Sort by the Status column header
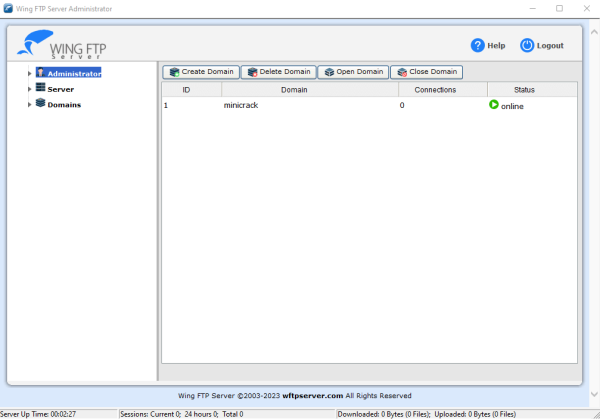 (x=532, y=90)
